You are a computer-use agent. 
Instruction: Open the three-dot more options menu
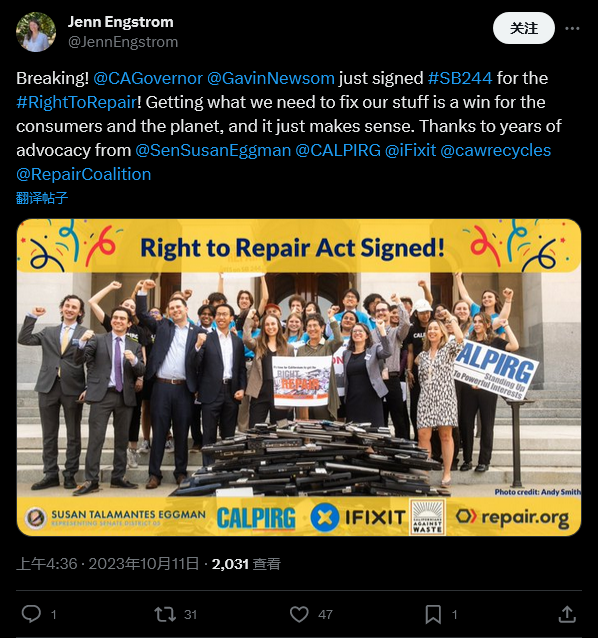click(x=572, y=28)
